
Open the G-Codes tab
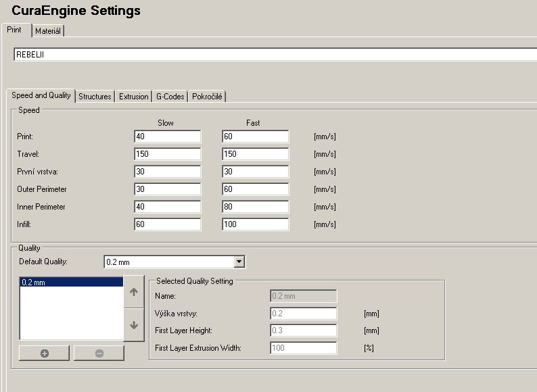pyautogui.click(x=170, y=97)
